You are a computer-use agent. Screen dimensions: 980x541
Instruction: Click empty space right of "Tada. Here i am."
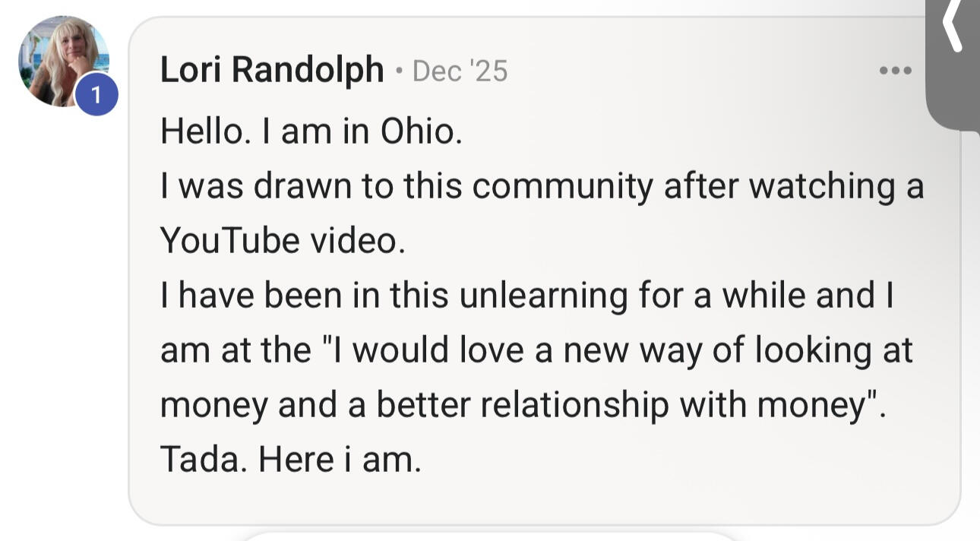click(684, 459)
